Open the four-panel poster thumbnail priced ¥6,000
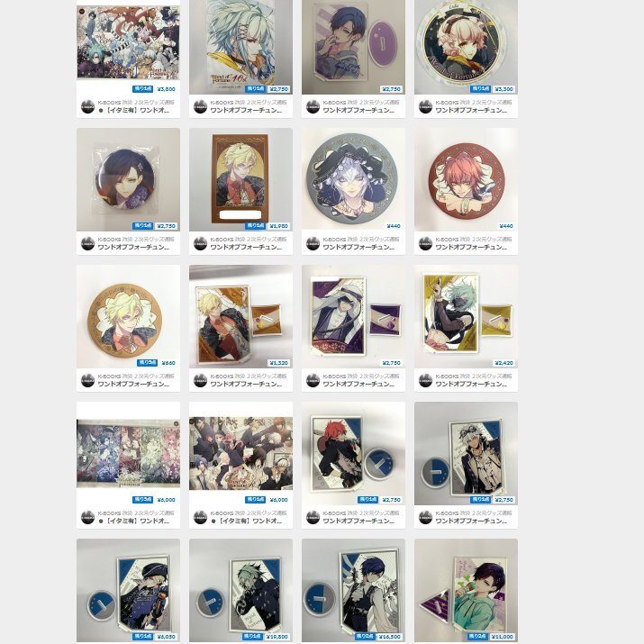Screen dimensions: 644x644 click(128, 453)
